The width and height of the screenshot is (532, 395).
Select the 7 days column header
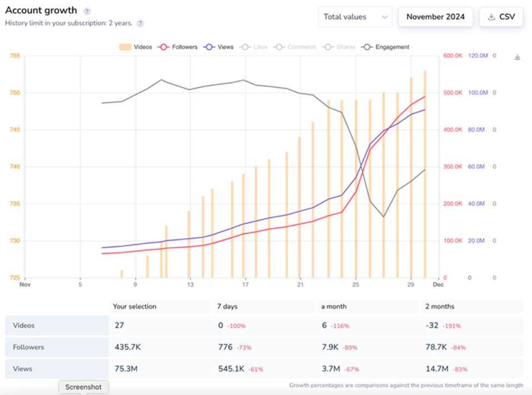228,306
